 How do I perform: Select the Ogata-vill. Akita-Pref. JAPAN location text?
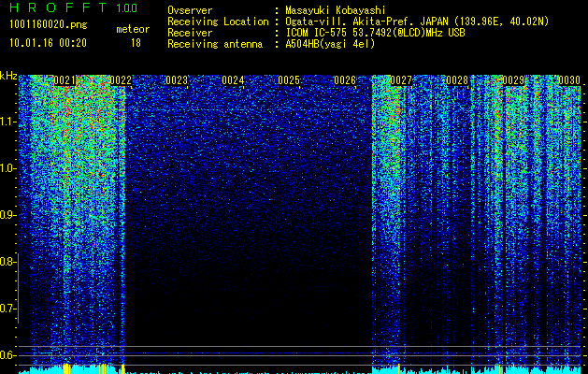417,22
